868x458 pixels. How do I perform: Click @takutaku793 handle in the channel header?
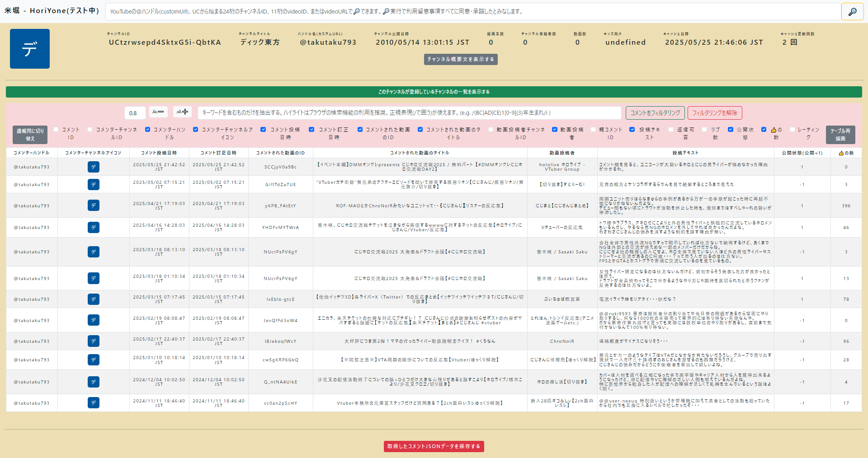pos(328,42)
